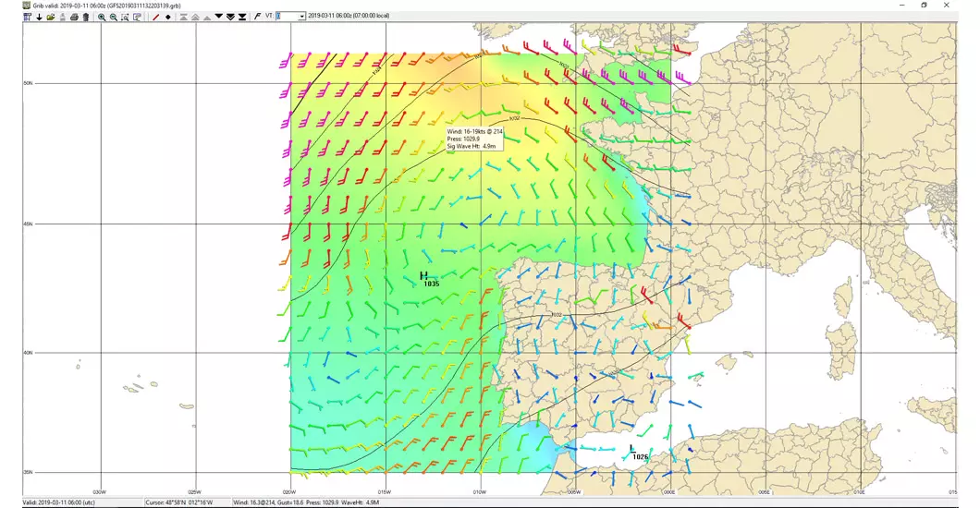This screenshot has width=980, height=508.
Task: Zoom out with the minus magnifier icon
Action: (114, 17)
